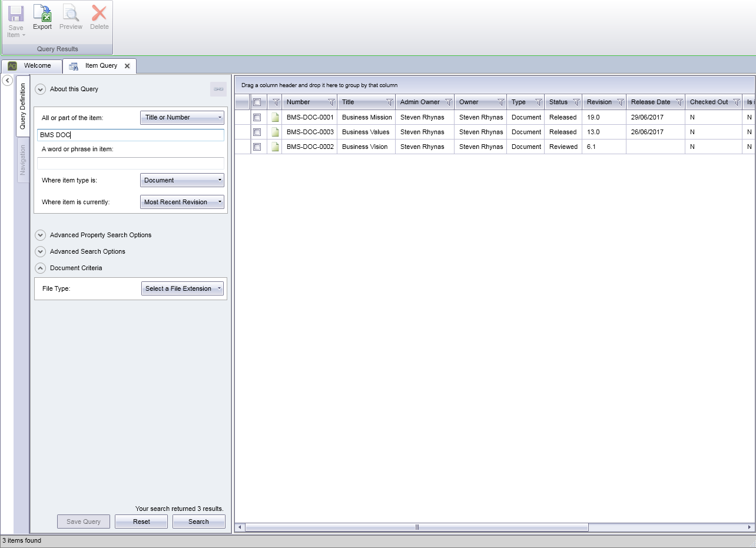Open the item type Document dropdown

point(182,180)
